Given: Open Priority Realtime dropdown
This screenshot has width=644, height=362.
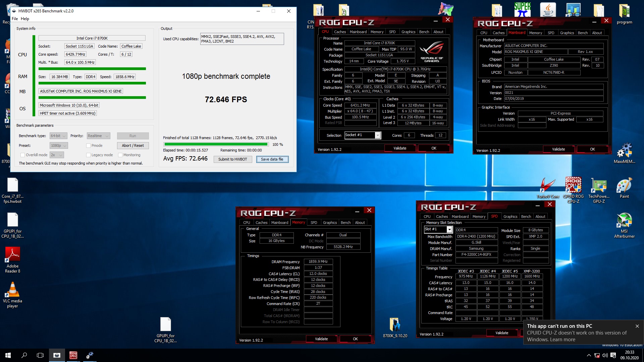Looking at the screenshot, I should click(98, 136).
